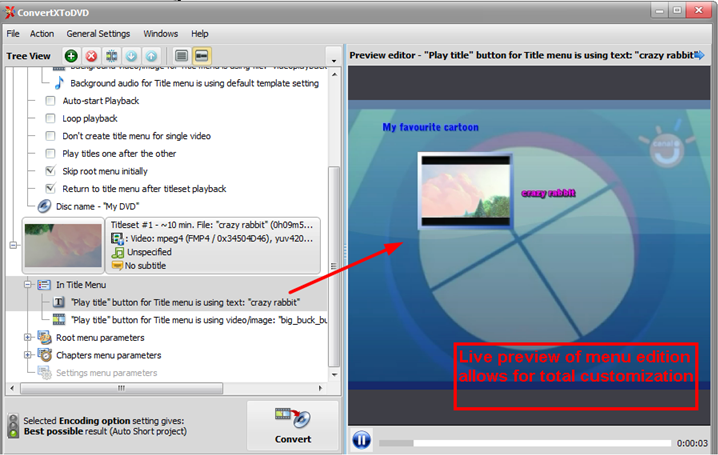Switch to the detailed tree view icon

point(201,56)
